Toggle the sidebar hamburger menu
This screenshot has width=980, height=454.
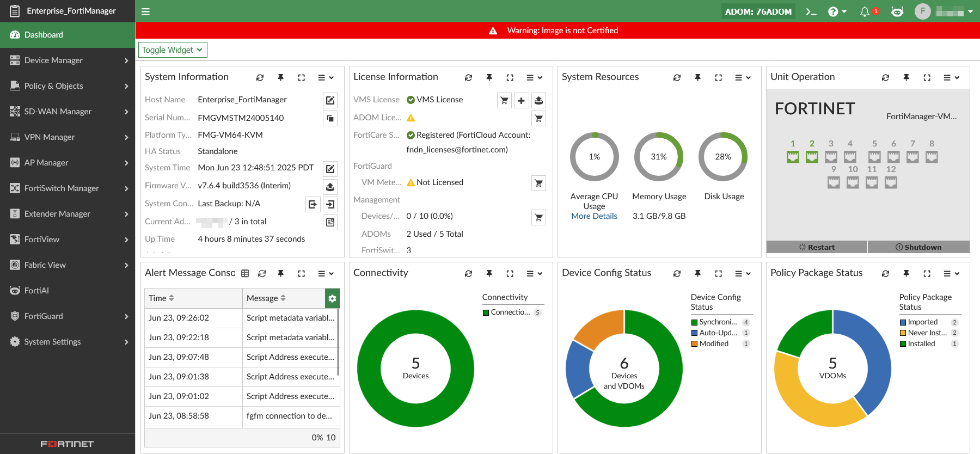[146, 11]
